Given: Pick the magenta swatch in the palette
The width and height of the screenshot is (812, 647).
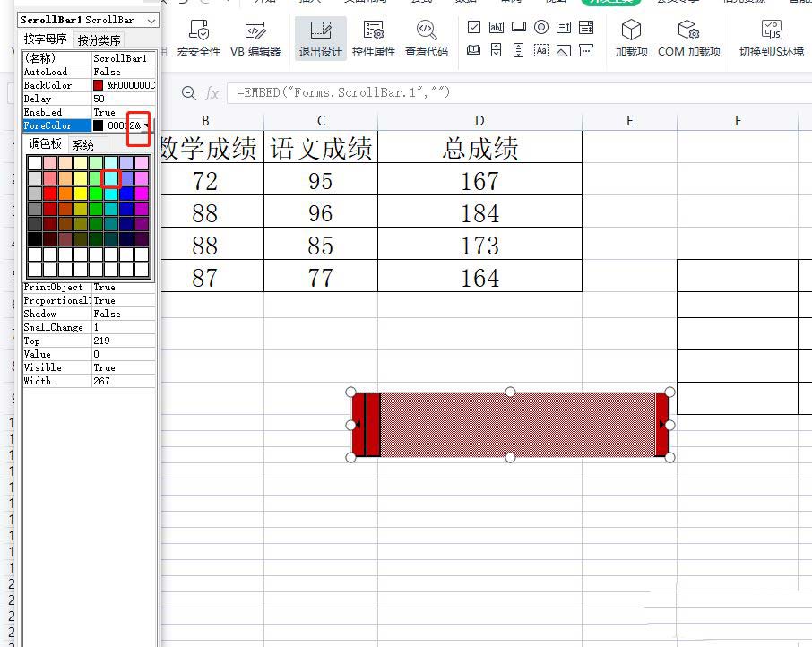Looking at the screenshot, I should [142, 194].
